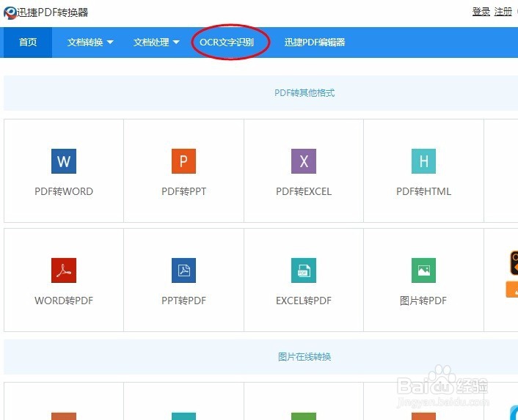Click the PDF转WORD label

[x=64, y=191]
